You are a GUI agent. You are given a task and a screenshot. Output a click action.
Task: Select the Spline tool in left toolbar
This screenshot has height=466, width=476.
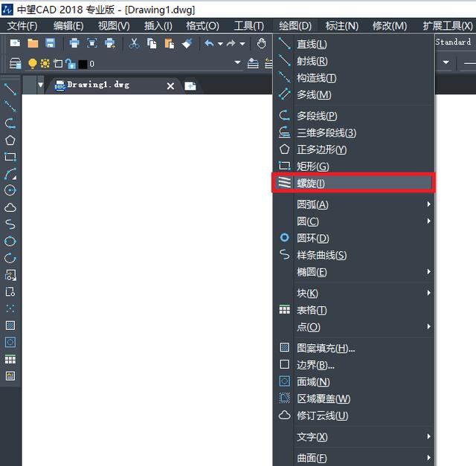click(x=10, y=224)
